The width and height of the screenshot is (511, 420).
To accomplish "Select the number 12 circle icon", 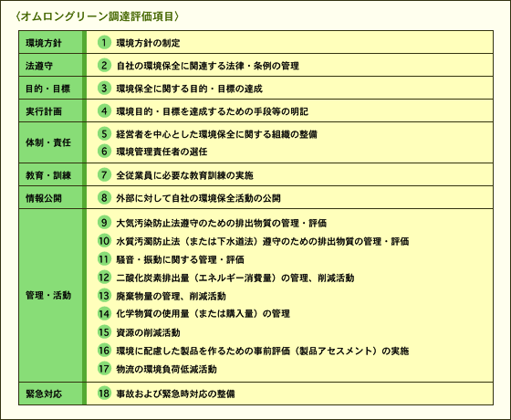I will click(x=104, y=278).
